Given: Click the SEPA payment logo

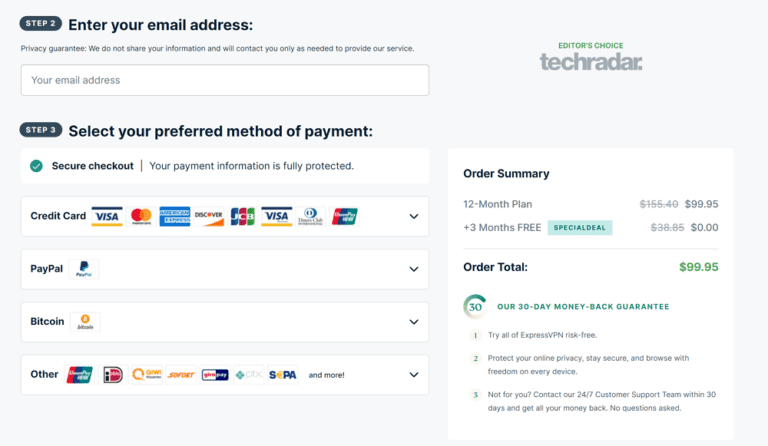Looking at the screenshot, I should (x=282, y=375).
